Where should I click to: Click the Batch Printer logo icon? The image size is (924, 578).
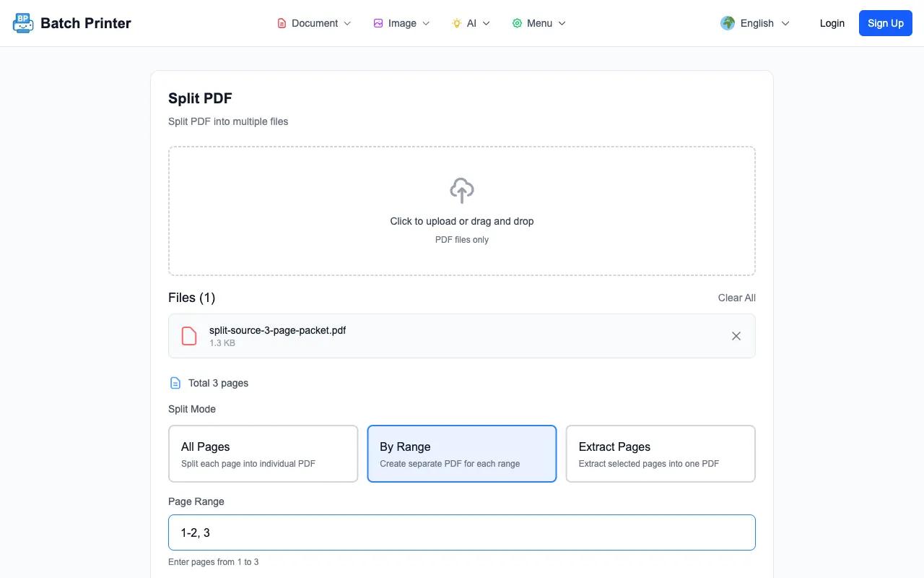(x=23, y=23)
